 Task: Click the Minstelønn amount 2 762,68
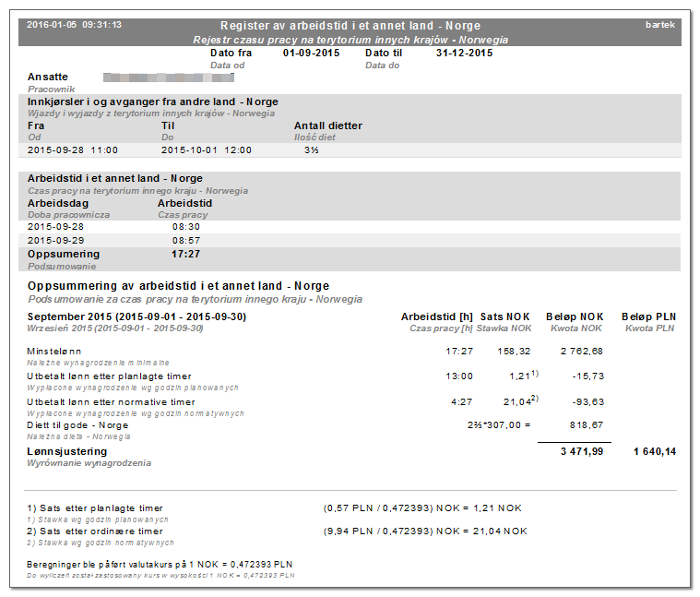(582, 352)
